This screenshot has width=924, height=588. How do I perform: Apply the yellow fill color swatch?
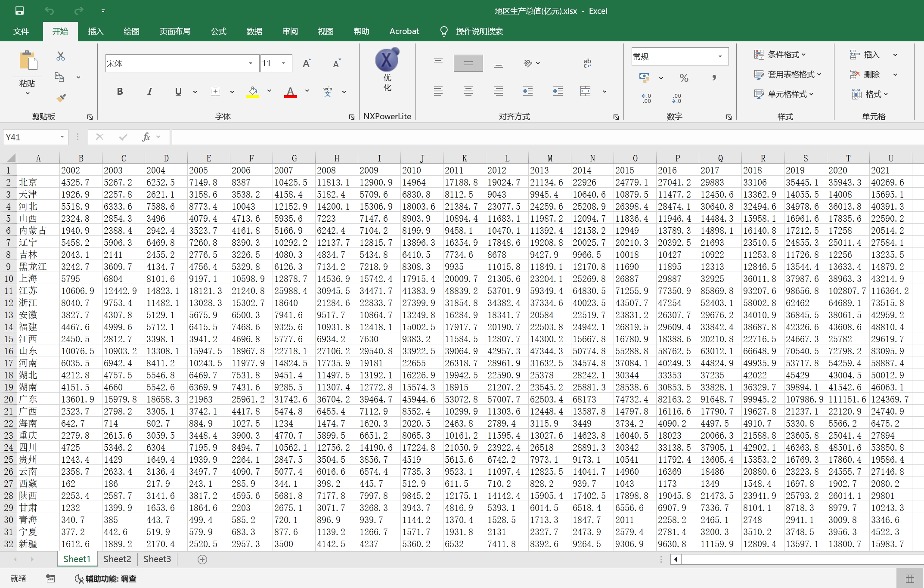(253, 92)
